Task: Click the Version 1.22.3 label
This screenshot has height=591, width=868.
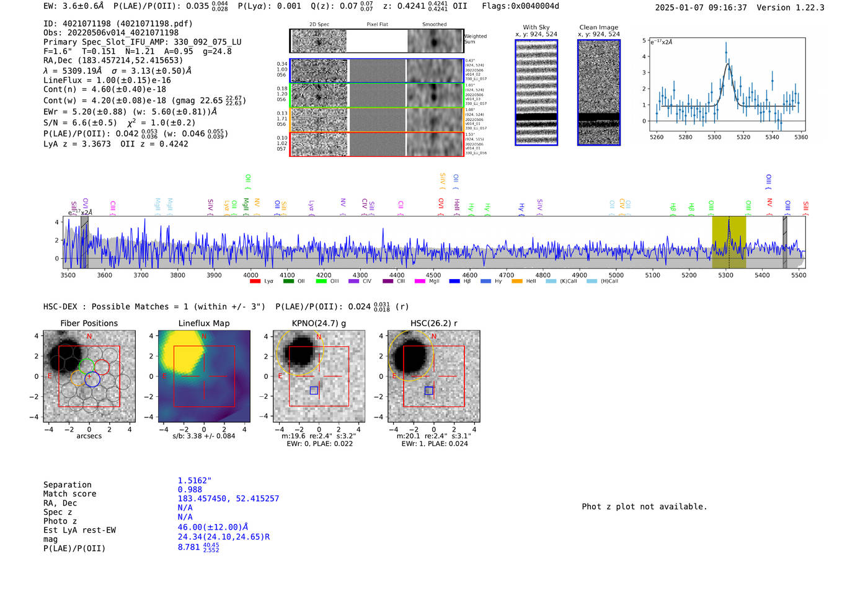Action: coord(790,7)
